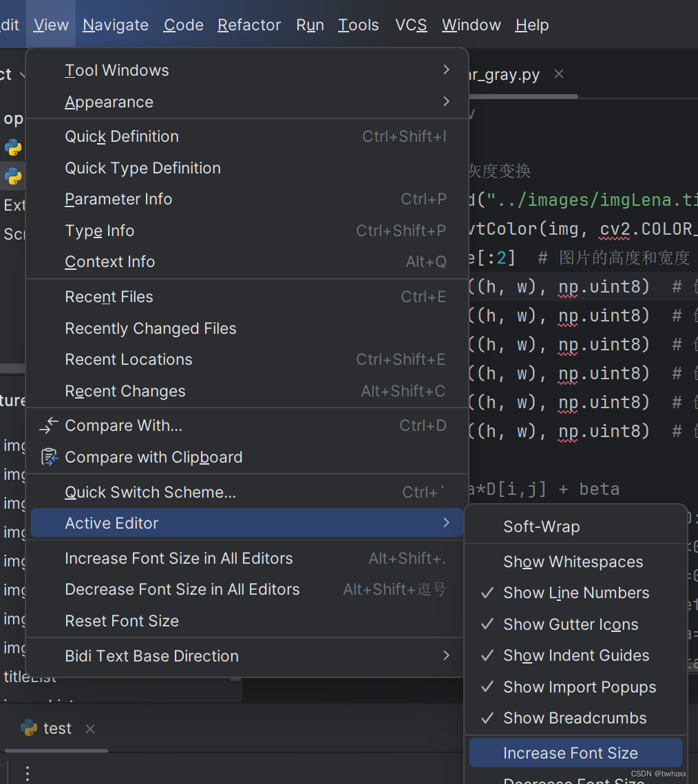Click the Compare With icon
The width and height of the screenshot is (698, 784).
pyautogui.click(x=48, y=426)
